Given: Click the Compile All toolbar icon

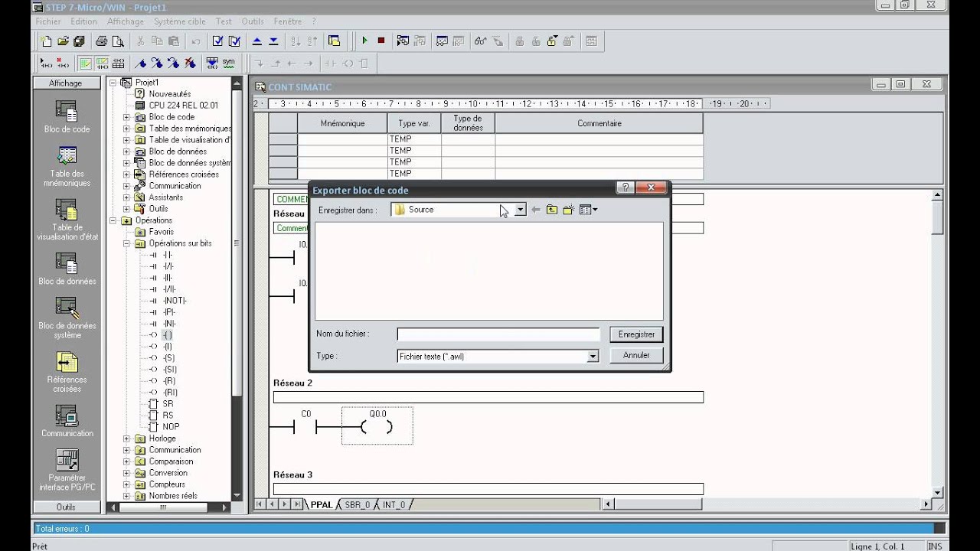Looking at the screenshot, I should pos(235,41).
